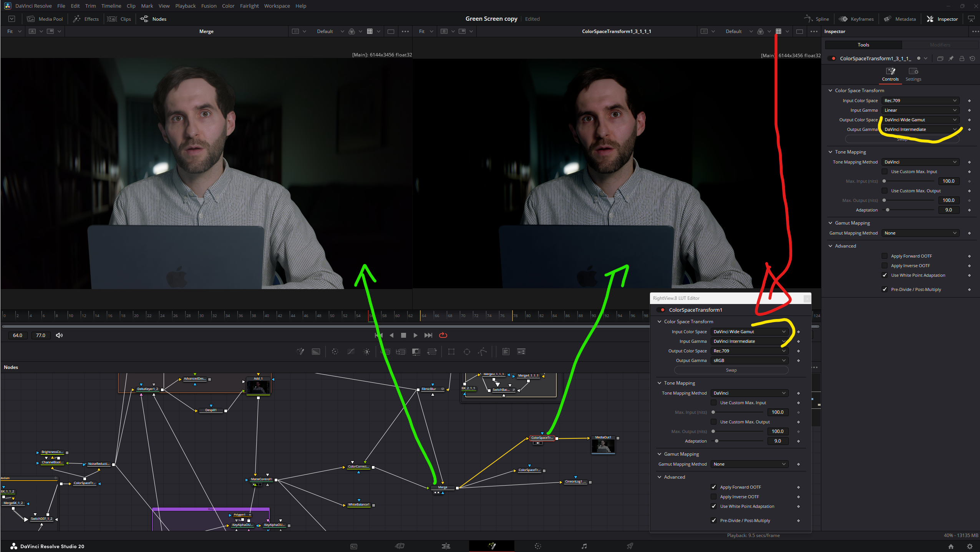Uncheck Use White Point Adaptation in Inspector
The height and width of the screenshot is (552, 980).
(x=885, y=275)
